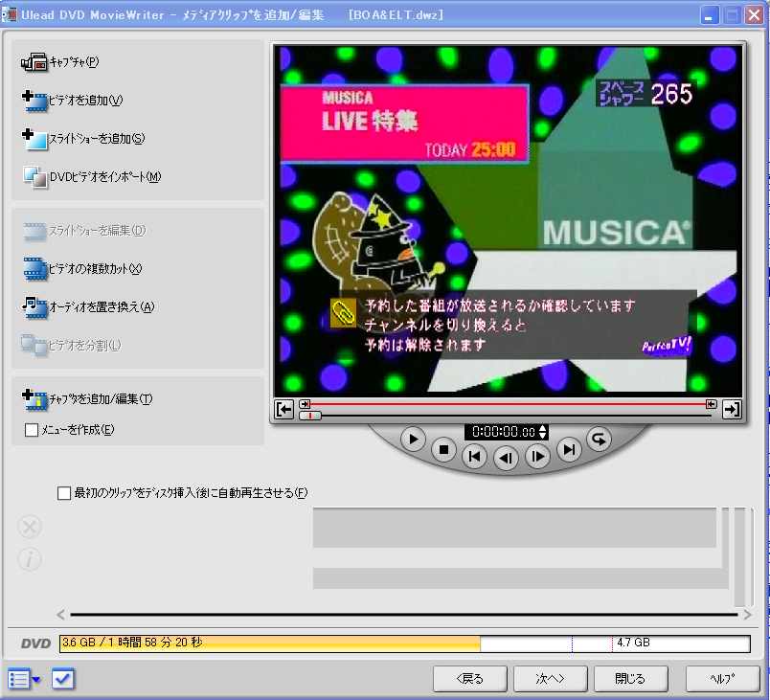
Task: Click the timecode field 0:00:00.00
Action: tap(503, 432)
